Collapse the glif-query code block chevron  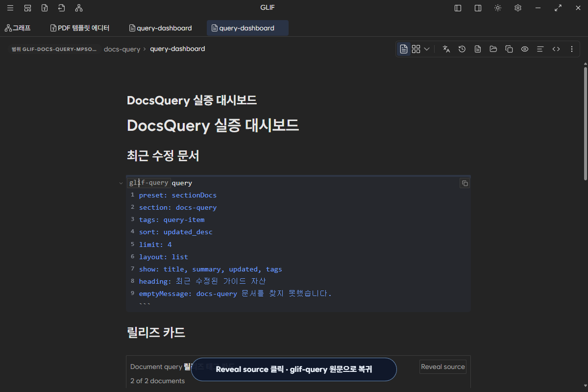pos(121,183)
